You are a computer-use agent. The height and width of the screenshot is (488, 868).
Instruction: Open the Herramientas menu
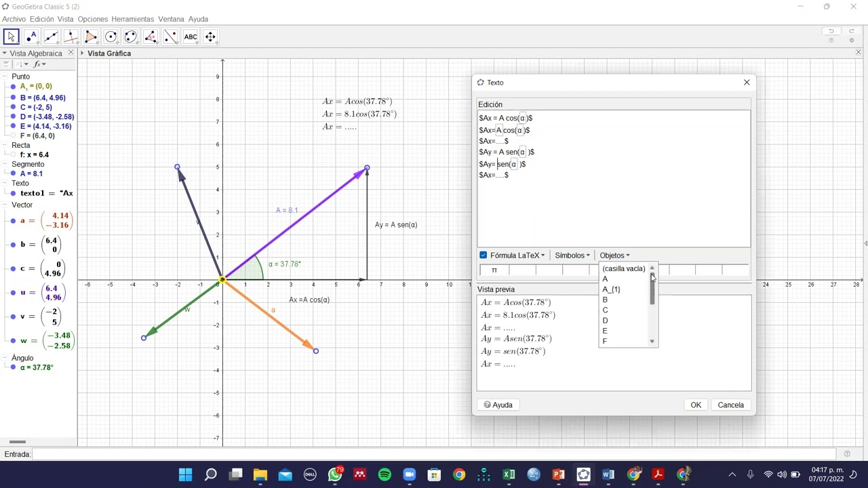coord(133,19)
